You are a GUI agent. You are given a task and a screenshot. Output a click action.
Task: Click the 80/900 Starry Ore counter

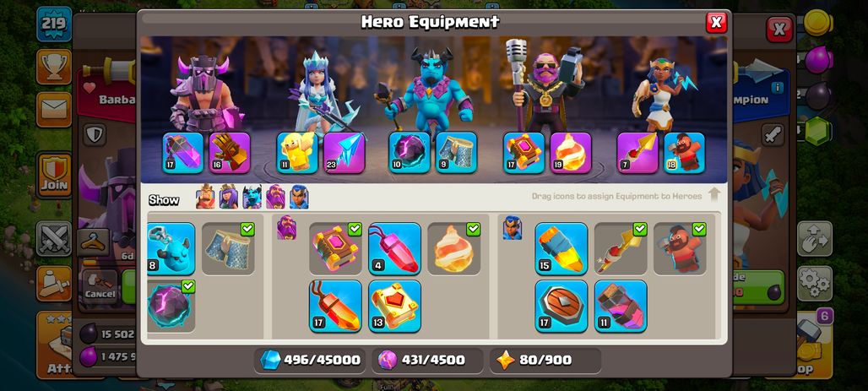click(x=545, y=360)
